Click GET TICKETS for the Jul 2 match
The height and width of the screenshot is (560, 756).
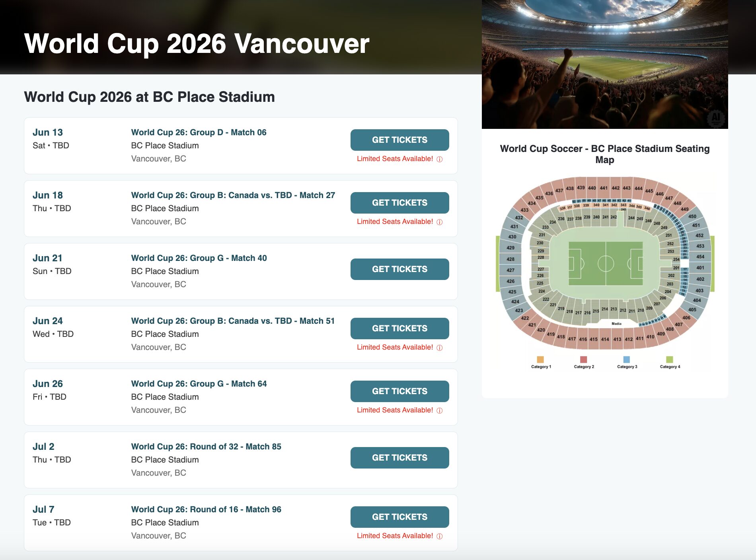pos(399,457)
